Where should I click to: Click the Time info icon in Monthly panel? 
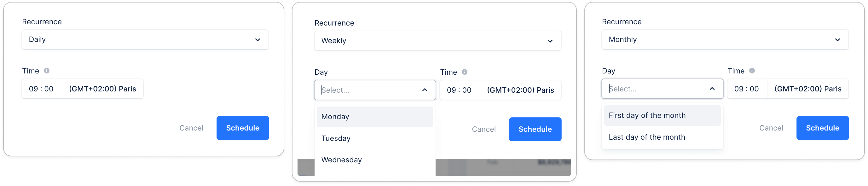click(x=752, y=71)
